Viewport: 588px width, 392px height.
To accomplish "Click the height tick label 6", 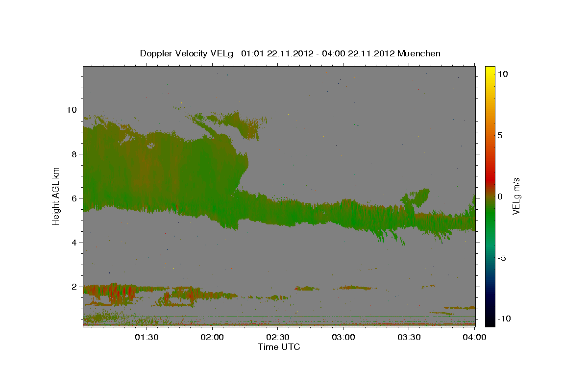I will [75, 198].
